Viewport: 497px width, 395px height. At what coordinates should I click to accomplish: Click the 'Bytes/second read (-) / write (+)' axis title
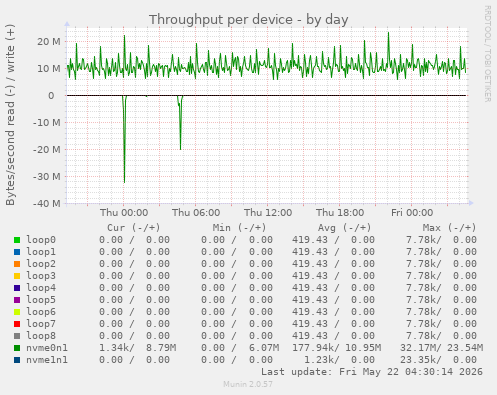point(10,115)
